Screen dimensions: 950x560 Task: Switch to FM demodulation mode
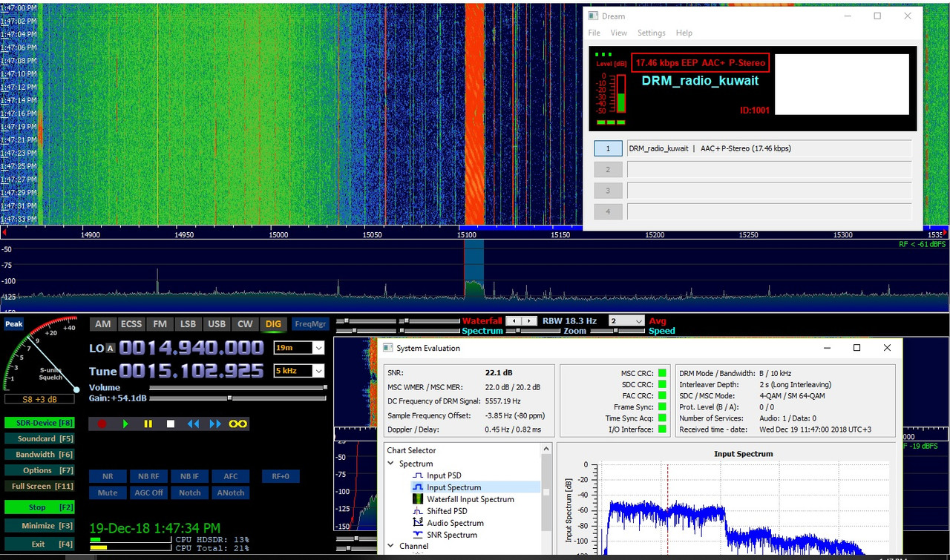pos(160,324)
